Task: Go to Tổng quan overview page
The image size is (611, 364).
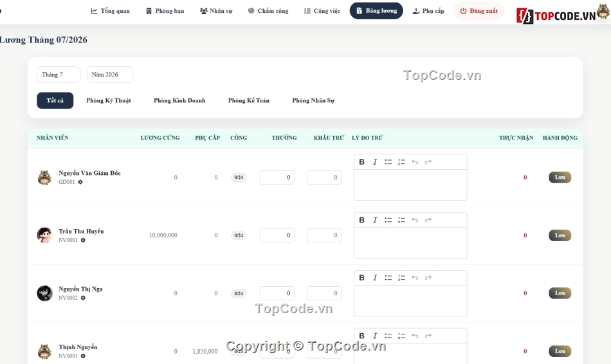Action: pos(110,11)
